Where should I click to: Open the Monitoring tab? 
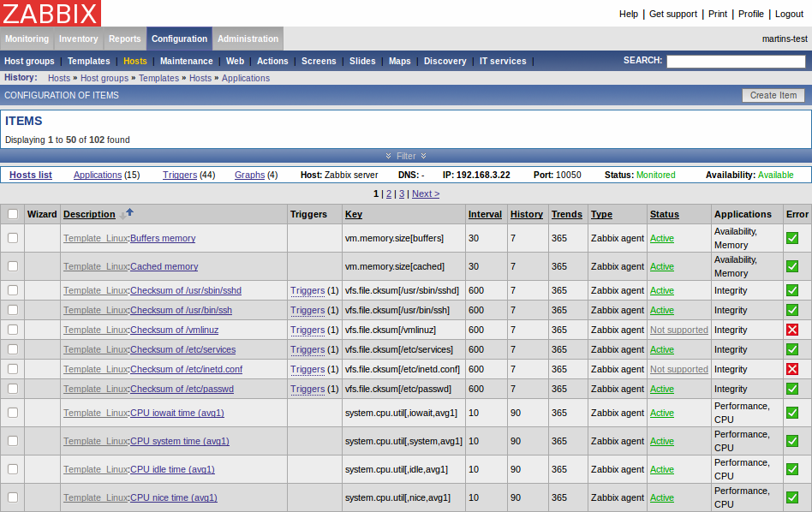[x=27, y=39]
